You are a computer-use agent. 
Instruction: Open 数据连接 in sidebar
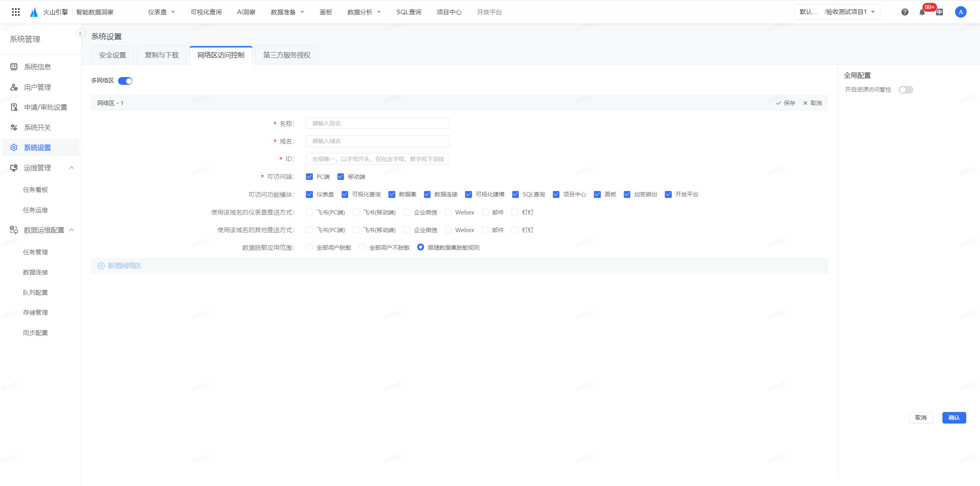(x=35, y=272)
